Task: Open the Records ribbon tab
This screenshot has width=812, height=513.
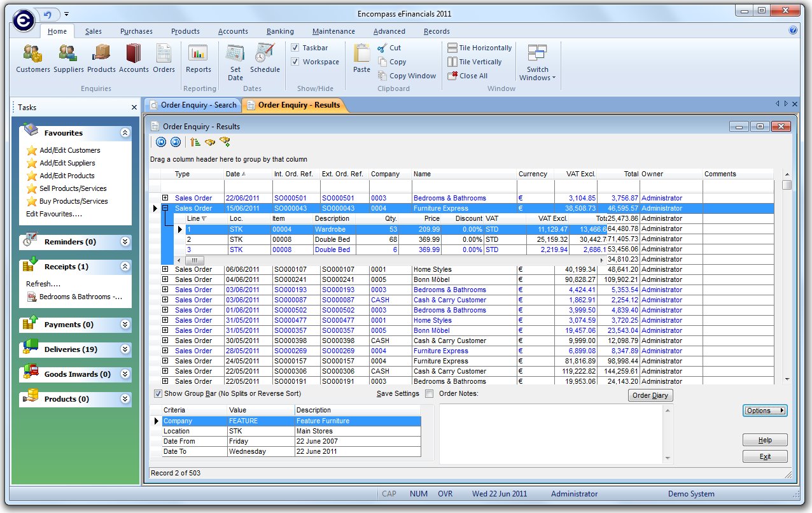Action: pyautogui.click(x=437, y=31)
